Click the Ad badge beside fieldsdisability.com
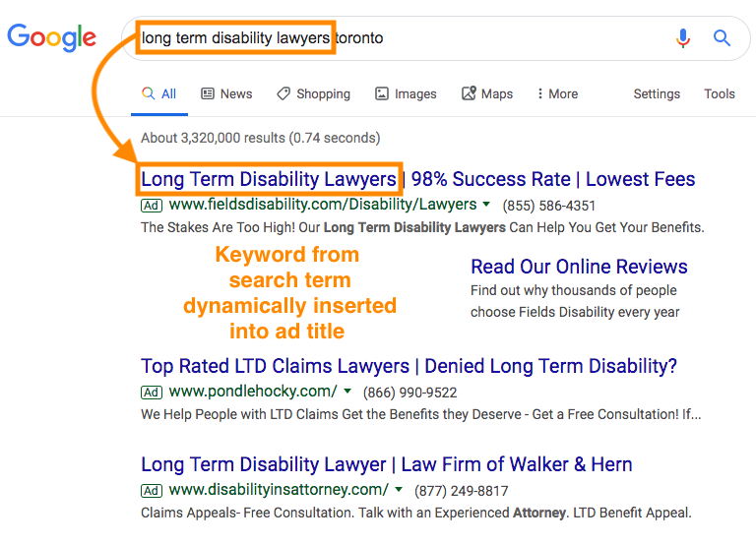This screenshot has width=756, height=545. (x=152, y=206)
